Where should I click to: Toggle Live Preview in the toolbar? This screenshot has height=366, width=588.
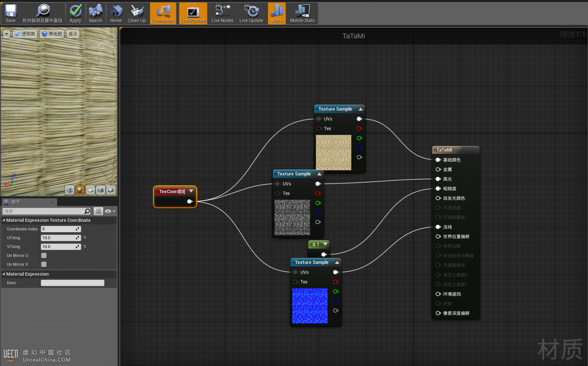pos(193,13)
